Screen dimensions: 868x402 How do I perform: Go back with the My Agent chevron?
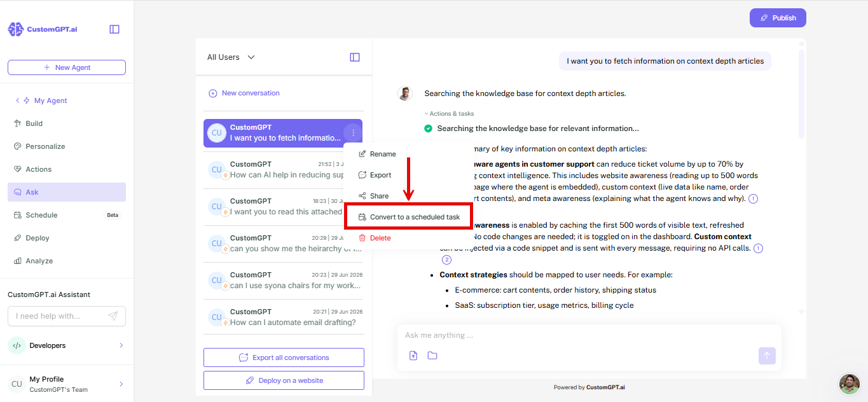tap(18, 100)
